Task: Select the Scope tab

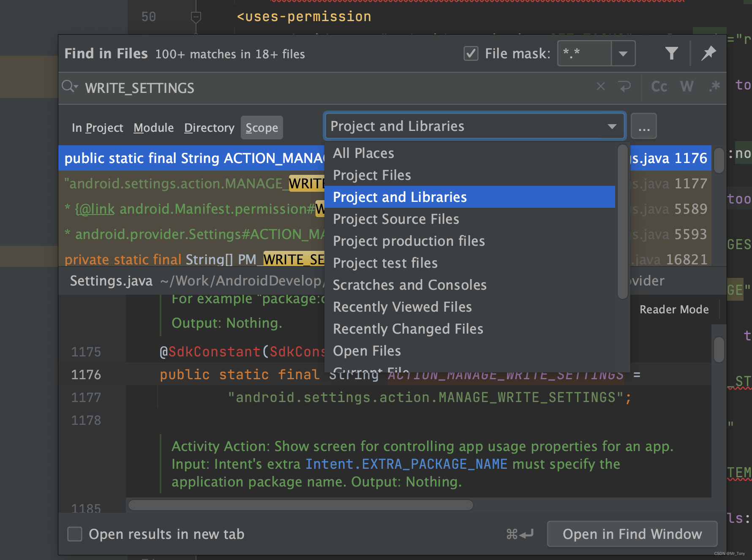Action: [x=262, y=128]
